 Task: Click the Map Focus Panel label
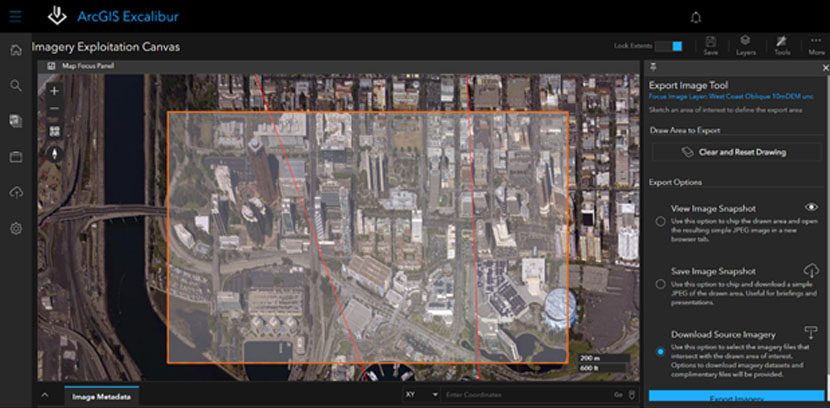89,66
